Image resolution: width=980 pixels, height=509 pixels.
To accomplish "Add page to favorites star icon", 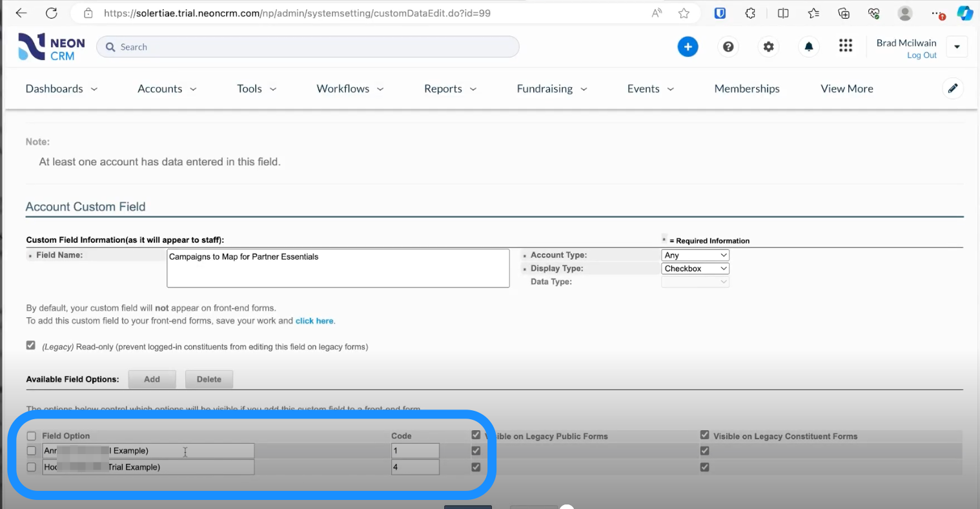I will [x=684, y=13].
